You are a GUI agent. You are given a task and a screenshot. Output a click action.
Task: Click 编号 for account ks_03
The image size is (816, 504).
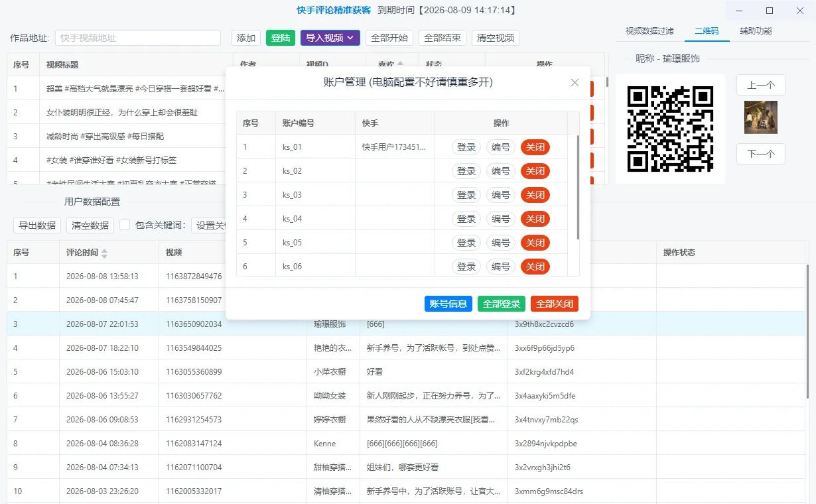501,195
